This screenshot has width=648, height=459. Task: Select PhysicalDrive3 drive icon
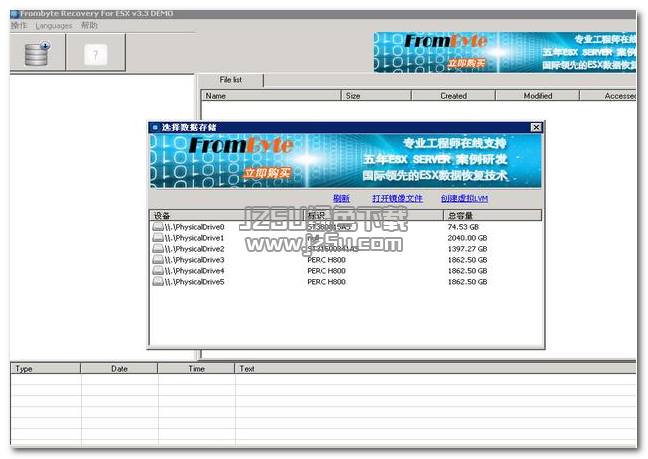(x=158, y=259)
